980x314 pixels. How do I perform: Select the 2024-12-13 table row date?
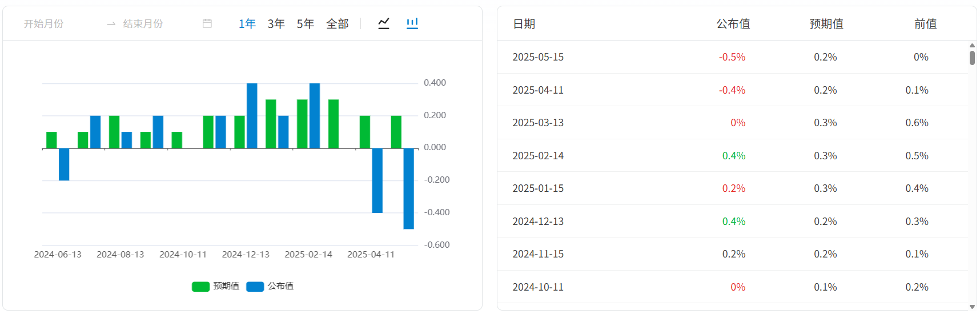click(x=538, y=222)
